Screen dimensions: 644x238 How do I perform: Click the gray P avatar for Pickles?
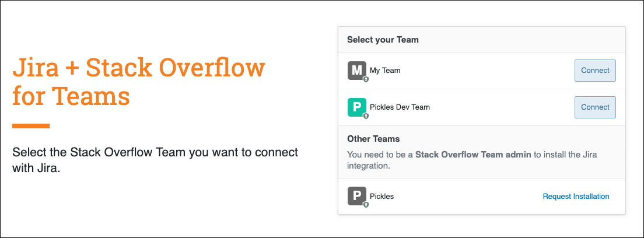[356, 196]
